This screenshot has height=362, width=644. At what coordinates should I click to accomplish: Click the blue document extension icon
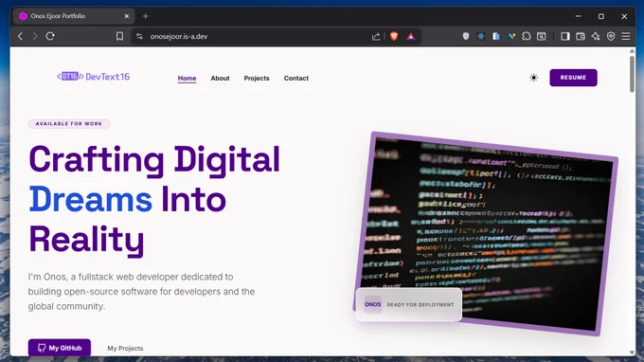point(496,36)
